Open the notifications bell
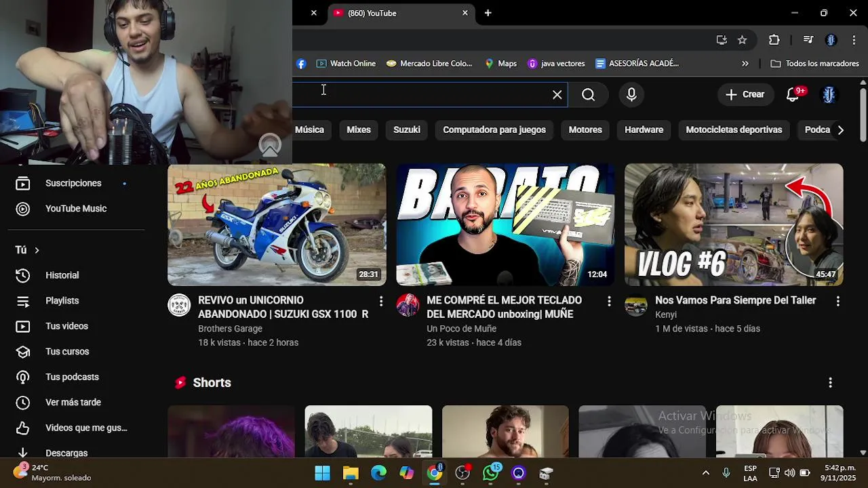This screenshot has height=488, width=868. pyautogui.click(x=793, y=95)
